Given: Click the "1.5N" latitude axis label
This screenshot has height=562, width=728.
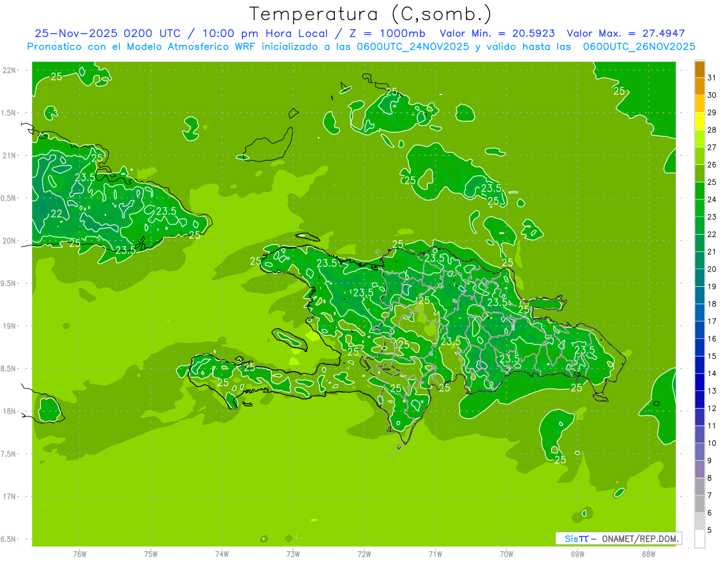Looking at the screenshot, I should tap(9, 113).
